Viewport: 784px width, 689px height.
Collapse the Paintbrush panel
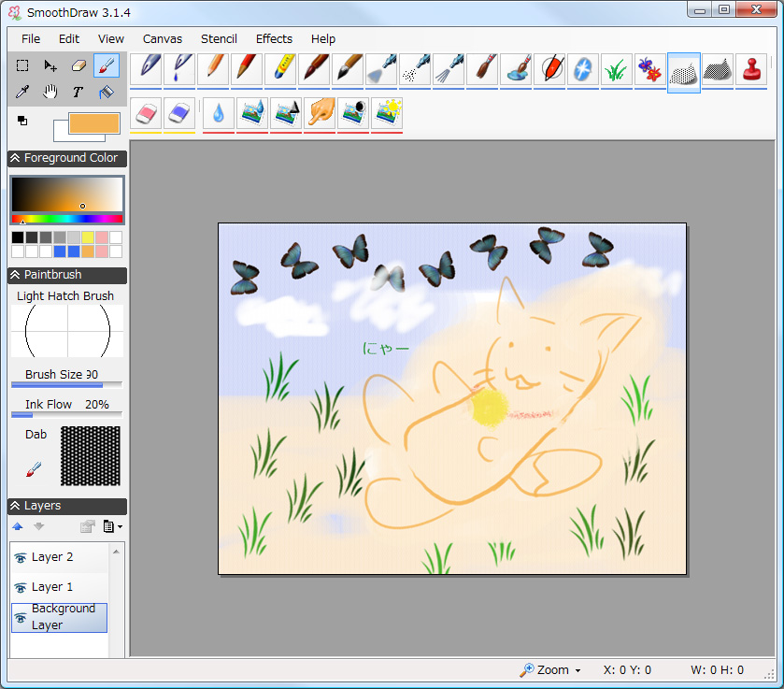pyautogui.click(x=17, y=275)
